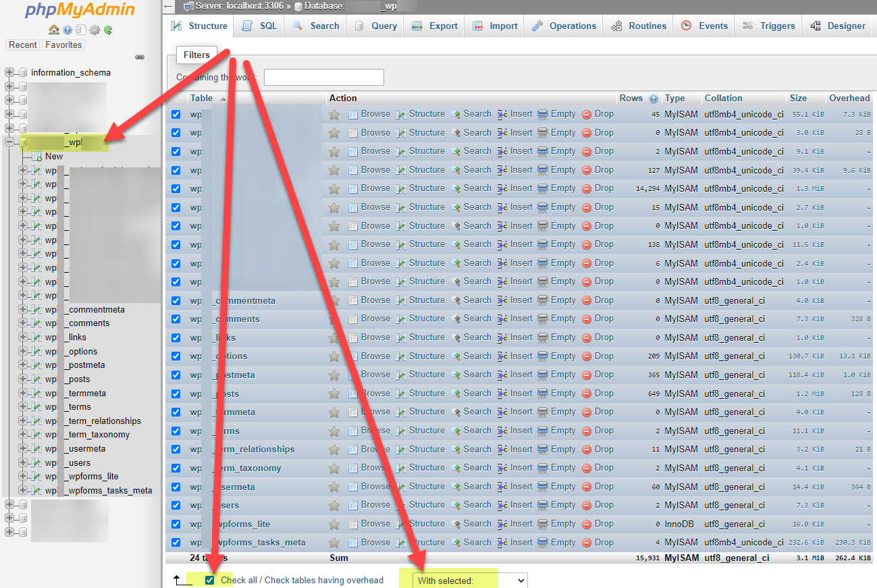Open the Export tab
Viewport: 877px width, 588px height.
(435, 26)
